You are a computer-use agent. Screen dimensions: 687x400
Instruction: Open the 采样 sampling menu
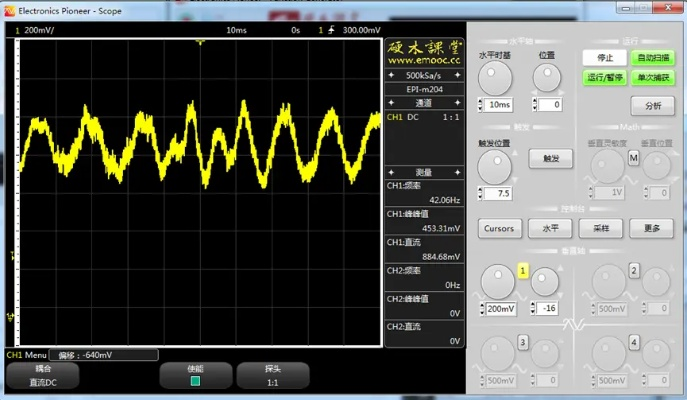tap(601, 228)
